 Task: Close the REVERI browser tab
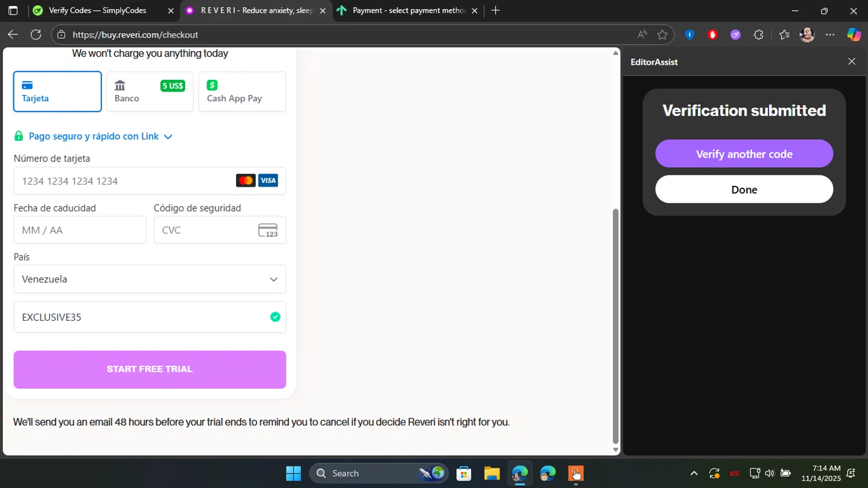[323, 10]
